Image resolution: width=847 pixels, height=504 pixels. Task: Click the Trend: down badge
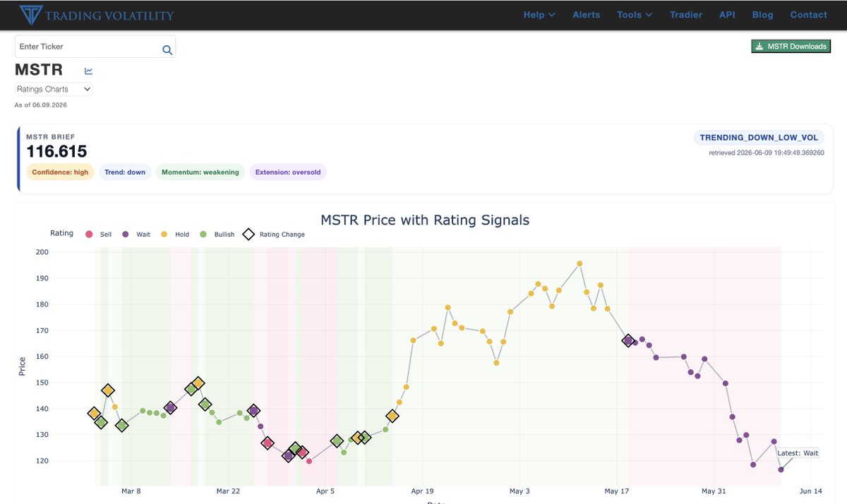click(125, 172)
